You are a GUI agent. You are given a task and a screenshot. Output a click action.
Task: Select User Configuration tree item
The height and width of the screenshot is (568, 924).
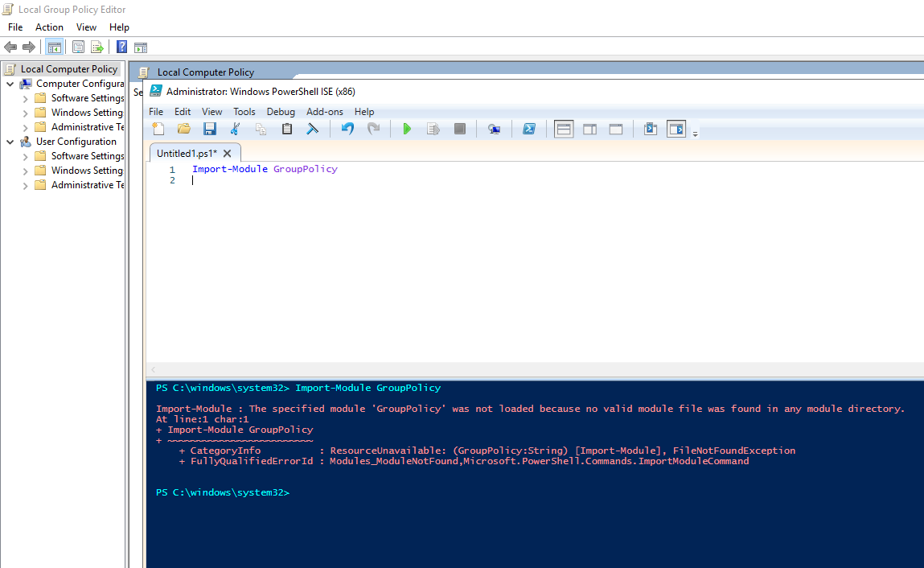coord(76,142)
